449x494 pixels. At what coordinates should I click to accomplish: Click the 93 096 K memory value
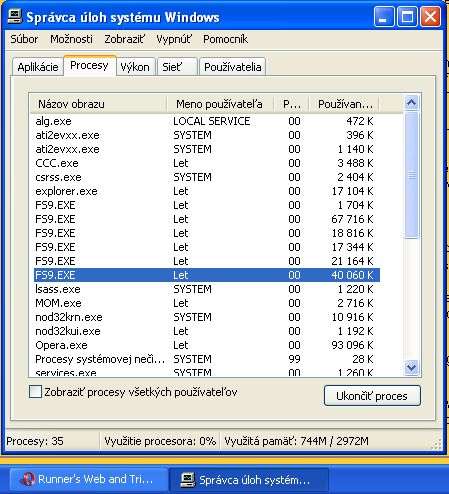(352, 345)
